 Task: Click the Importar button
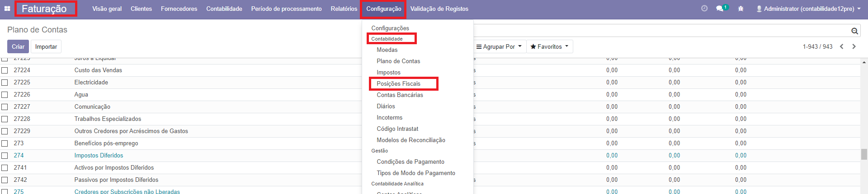46,46
